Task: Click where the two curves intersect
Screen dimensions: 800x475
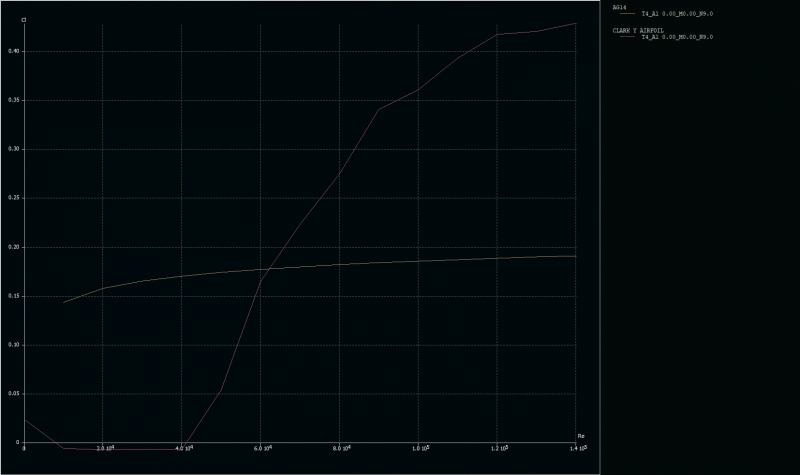Action: [x=264, y=269]
